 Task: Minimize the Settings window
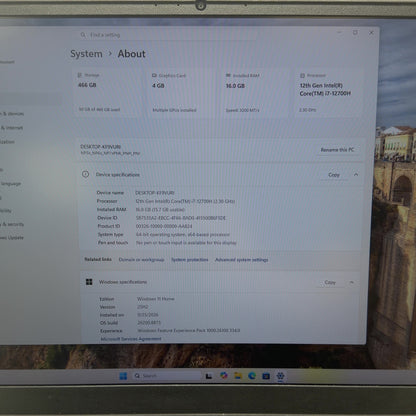339,32
